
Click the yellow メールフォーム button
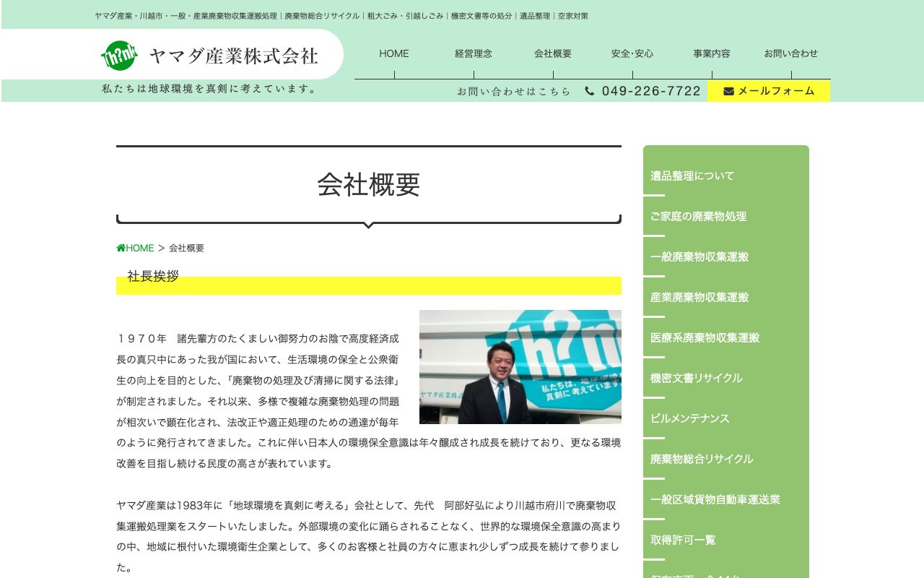coord(769,91)
